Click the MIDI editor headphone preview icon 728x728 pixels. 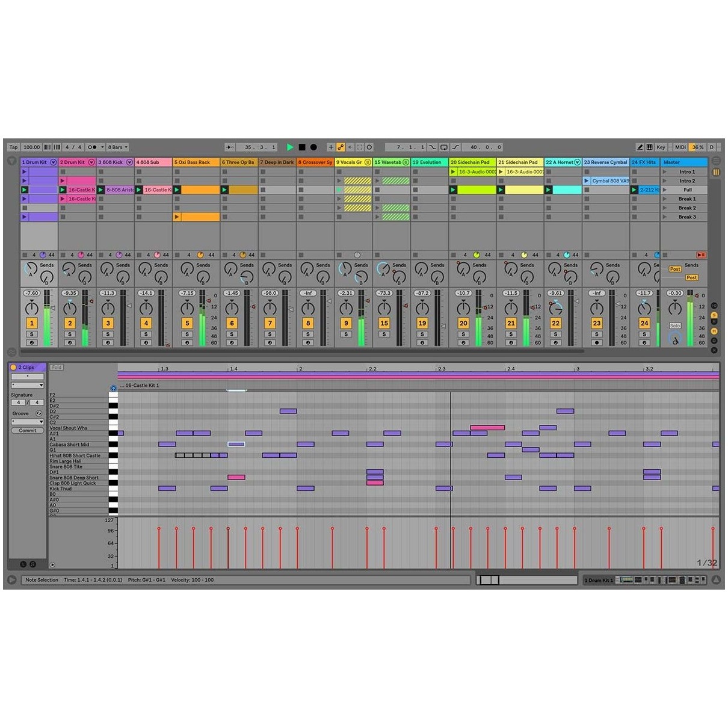[x=113, y=389]
